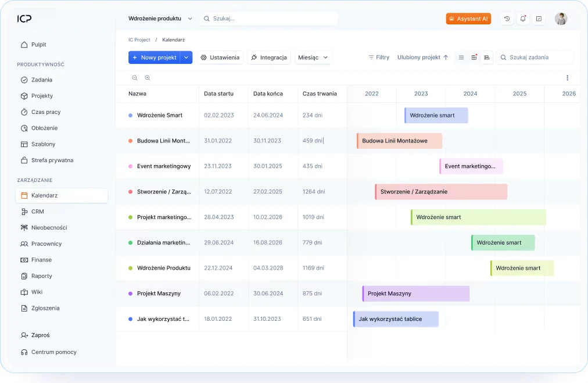The width and height of the screenshot is (588, 383).
Task: Open Pracownicy employees icon
Action: 24,244
